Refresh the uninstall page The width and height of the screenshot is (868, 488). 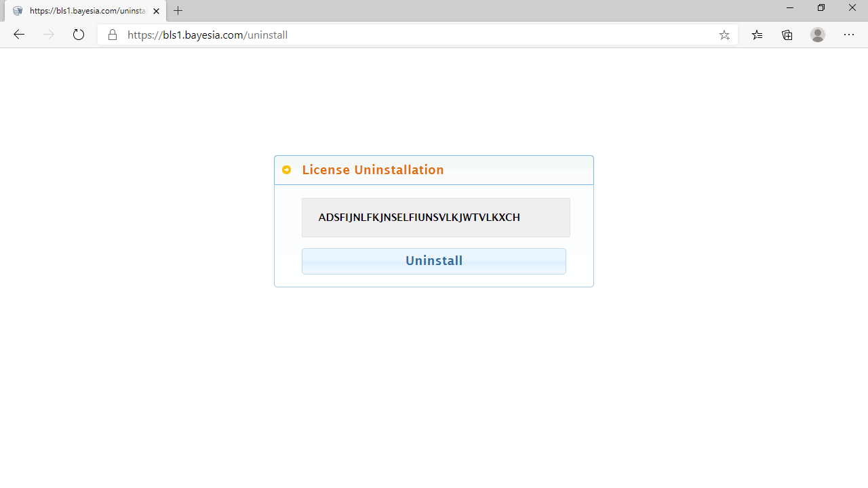(78, 35)
